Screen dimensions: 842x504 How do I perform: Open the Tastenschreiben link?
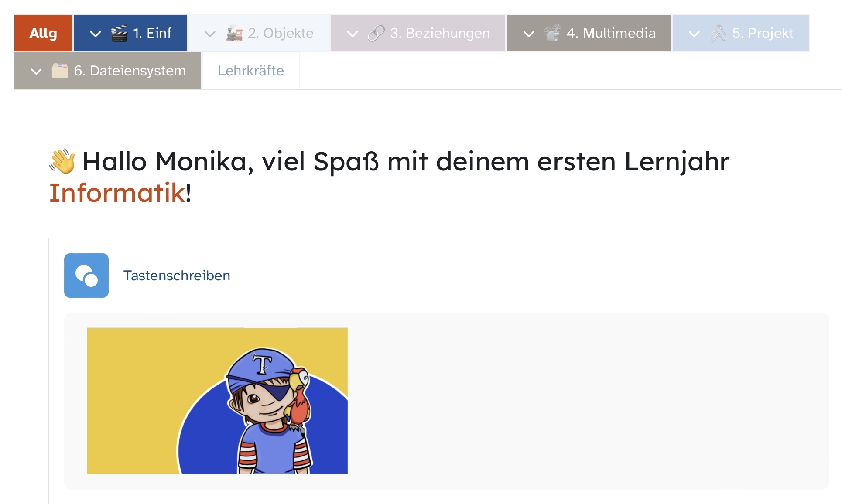(177, 276)
